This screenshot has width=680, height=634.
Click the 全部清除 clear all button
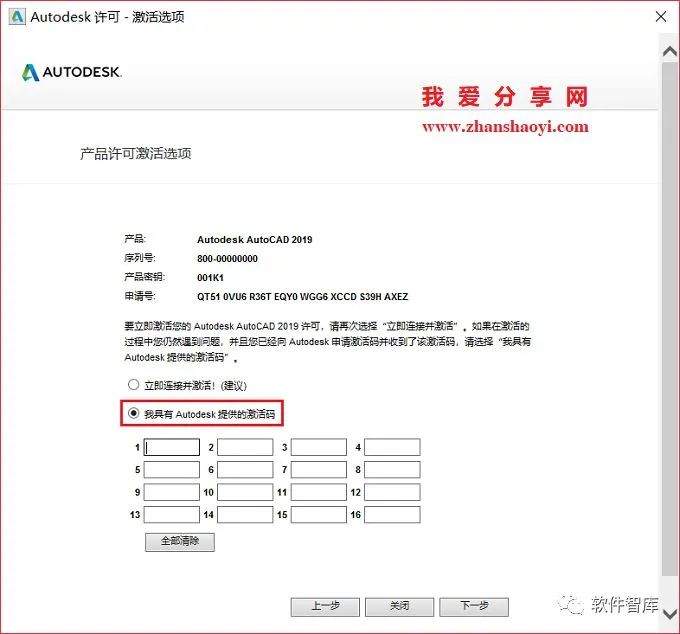tap(180, 542)
